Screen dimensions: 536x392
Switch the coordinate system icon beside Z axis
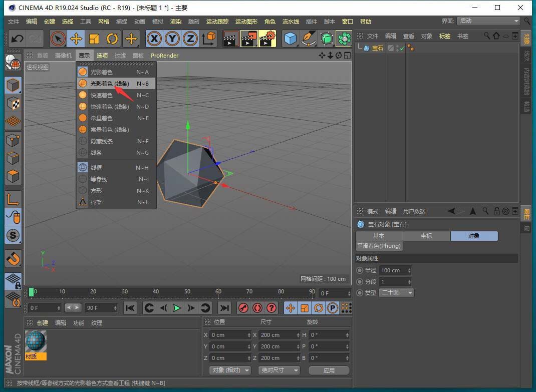208,39
